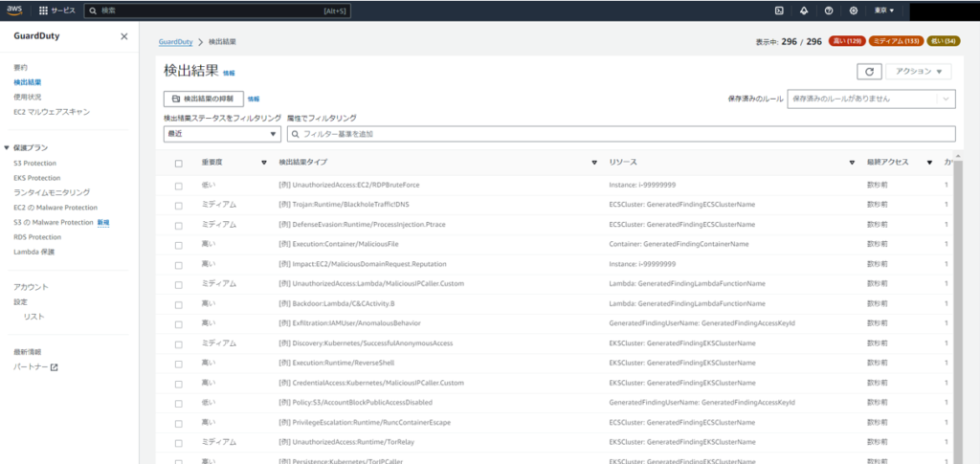Open アカウント in the sidebar
The image size is (980, 464).
click(x=31, y=287)
